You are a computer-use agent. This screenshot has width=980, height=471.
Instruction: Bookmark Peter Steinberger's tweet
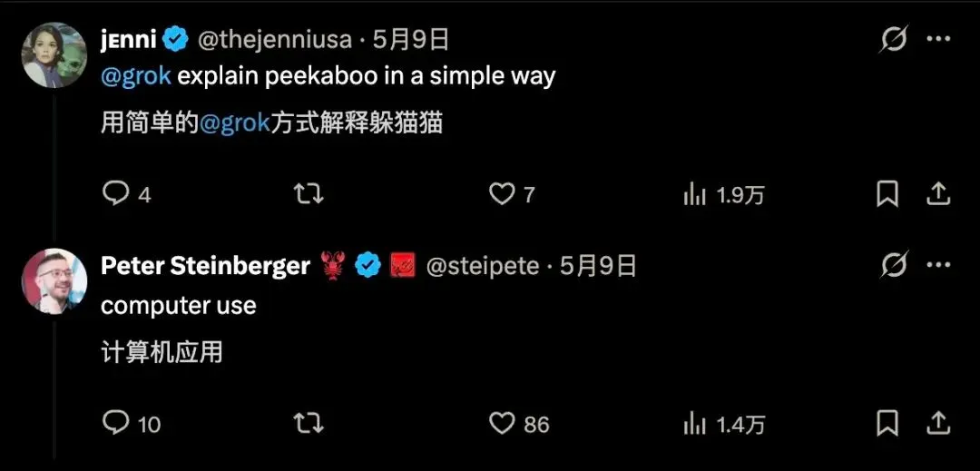pos(887,423)
